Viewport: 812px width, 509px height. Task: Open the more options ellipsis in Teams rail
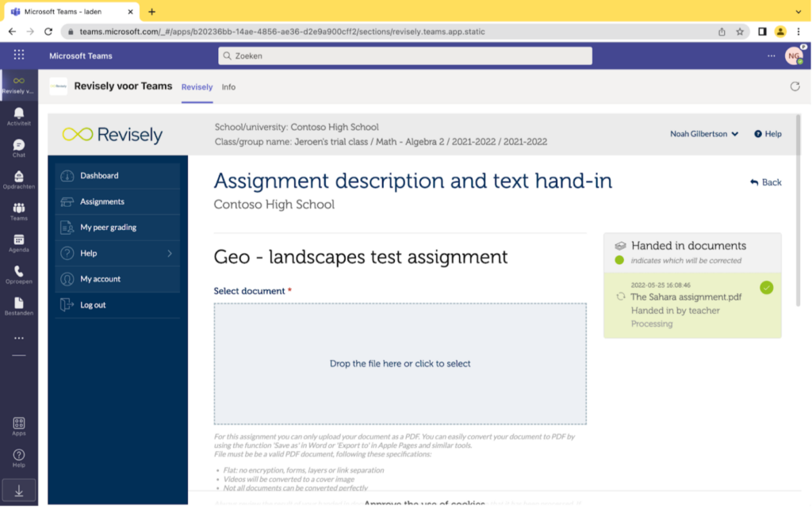pyautogui.click(x=18, y=339)
